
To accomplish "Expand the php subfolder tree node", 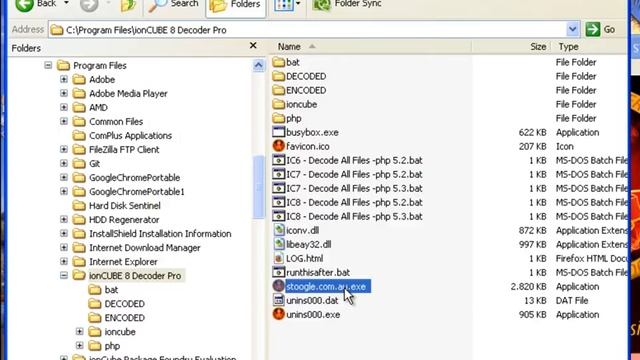I will [80, 346].
